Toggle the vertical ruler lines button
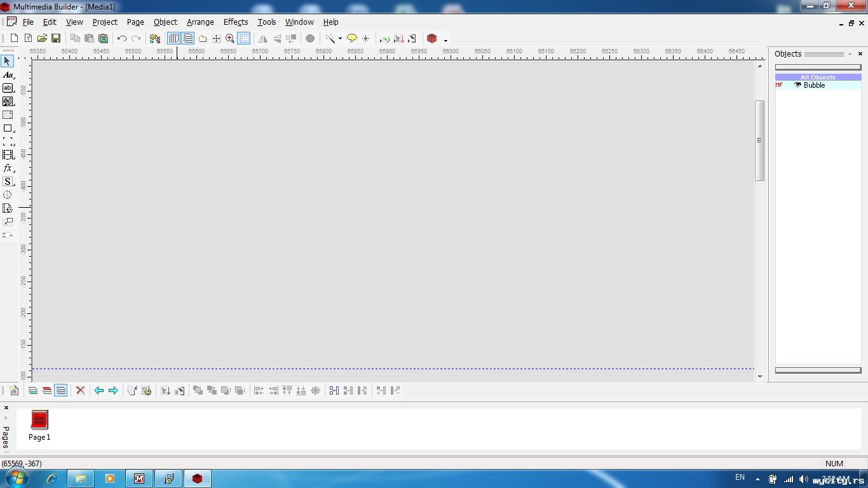 173,39
